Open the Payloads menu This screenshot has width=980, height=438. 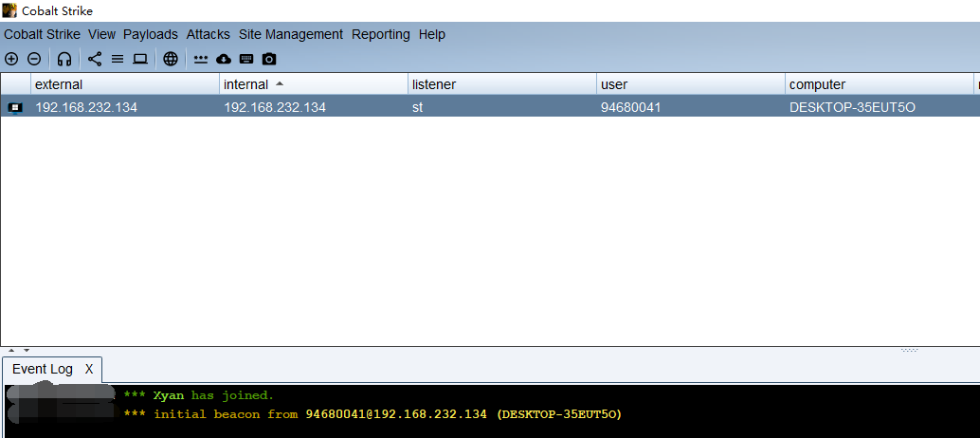(x=151, y=34)
